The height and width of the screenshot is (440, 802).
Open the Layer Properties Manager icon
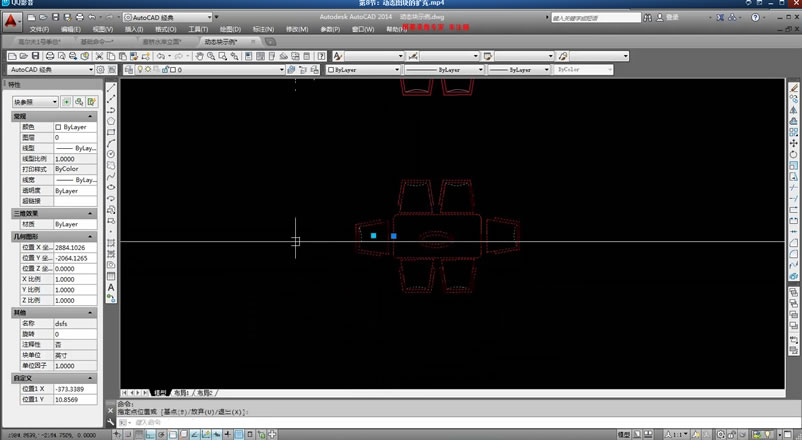(129, 70)
